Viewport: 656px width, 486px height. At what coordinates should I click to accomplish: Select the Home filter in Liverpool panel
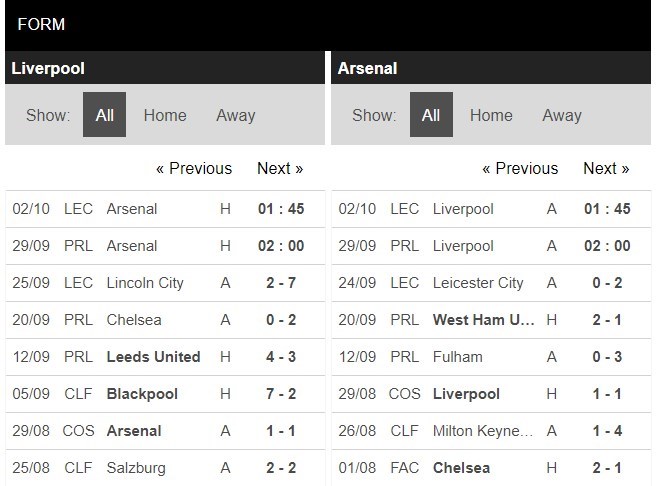coord(165,115)
